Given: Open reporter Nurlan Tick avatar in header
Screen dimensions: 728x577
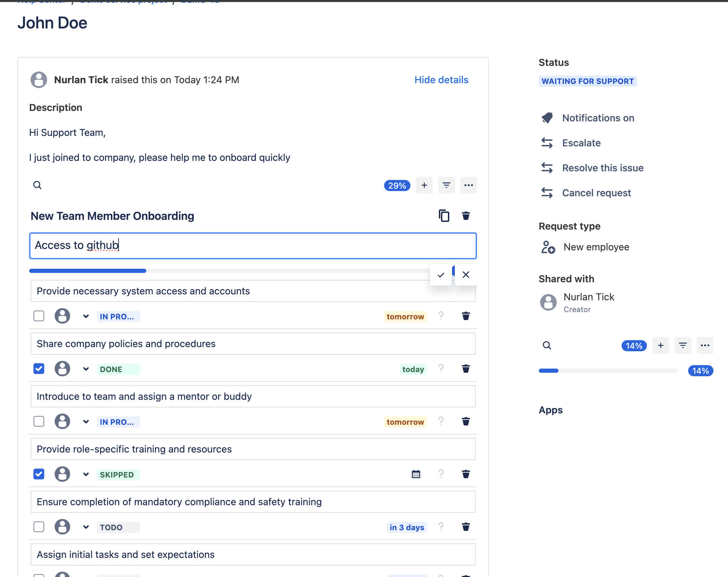Looking at the screenshot, I should [x=39, y=80].
